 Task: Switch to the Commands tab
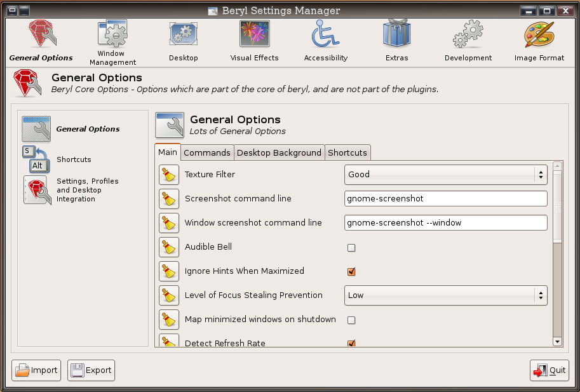(206, 152)
